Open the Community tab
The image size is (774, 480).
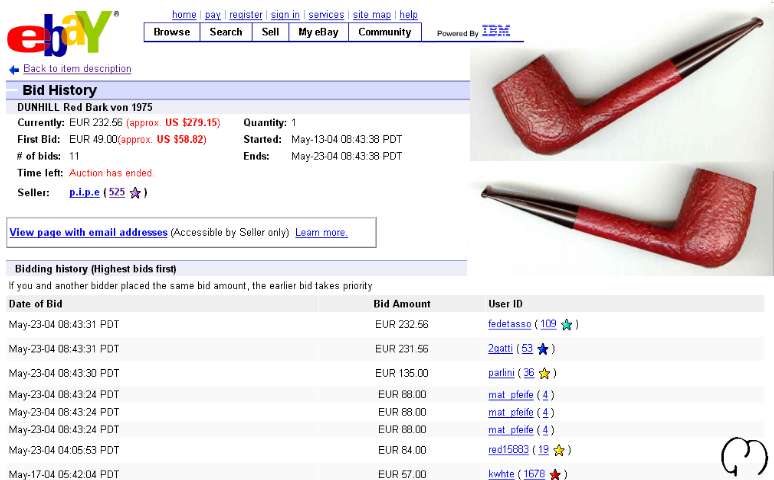(385, 32)
